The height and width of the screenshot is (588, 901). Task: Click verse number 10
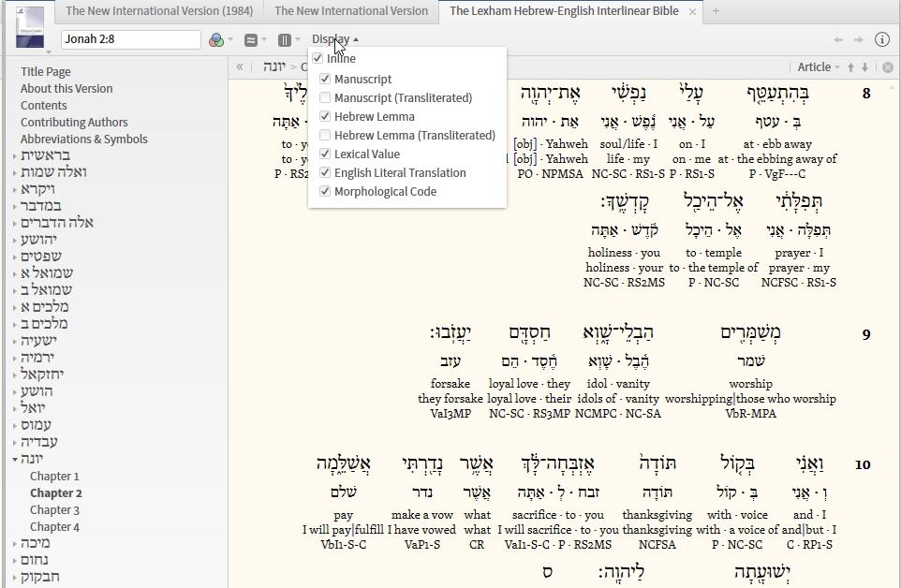click(x=863, y=464)
